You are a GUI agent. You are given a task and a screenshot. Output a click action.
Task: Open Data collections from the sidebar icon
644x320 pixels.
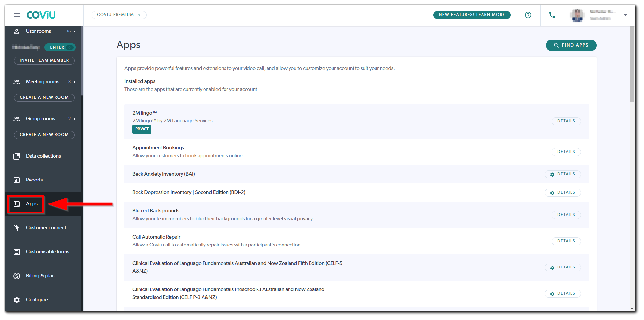[x=17, y=156]
